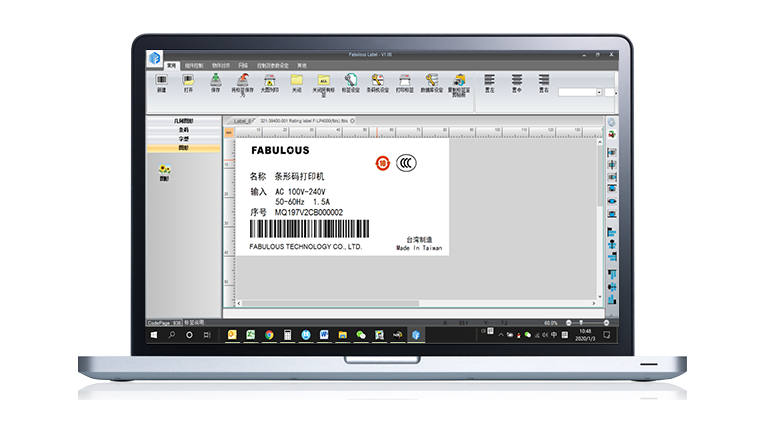Click the horizontal scrollbar thumb
765x430 pixels.
coord(330,303)
